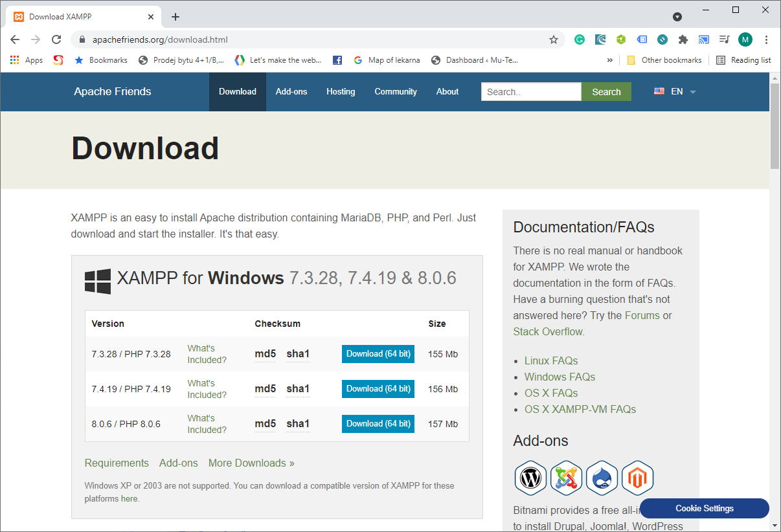Download XAMPP 8.0.6 64 bit
Viewport: 781px width, 532px height.
pyautogui.click(x=378, y=424)
